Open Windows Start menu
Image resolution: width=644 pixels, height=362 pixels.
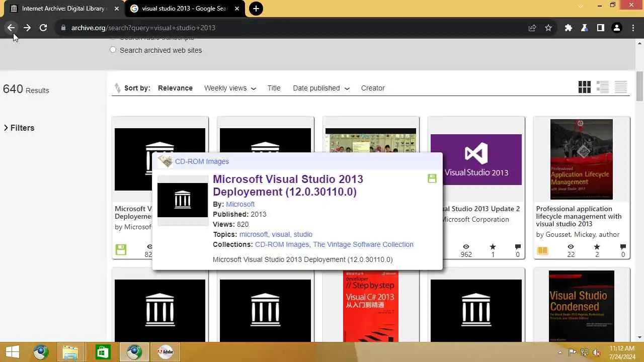point(13,352)
